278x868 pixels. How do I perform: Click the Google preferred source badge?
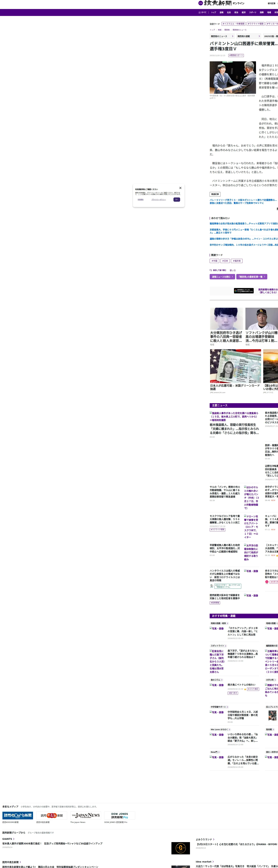(244, 291)
